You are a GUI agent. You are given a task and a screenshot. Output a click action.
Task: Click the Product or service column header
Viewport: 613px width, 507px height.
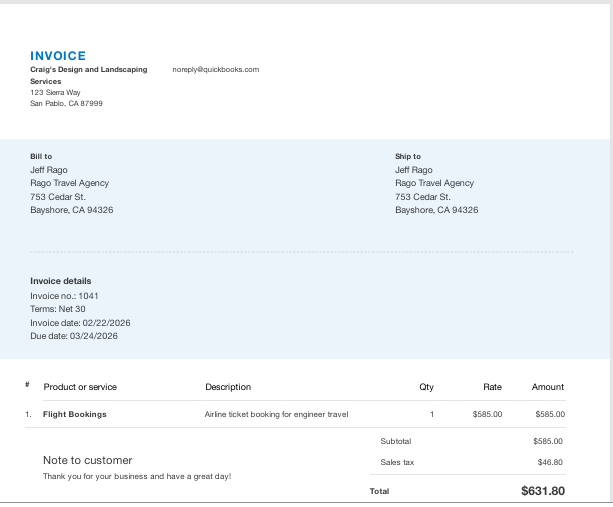80,387
